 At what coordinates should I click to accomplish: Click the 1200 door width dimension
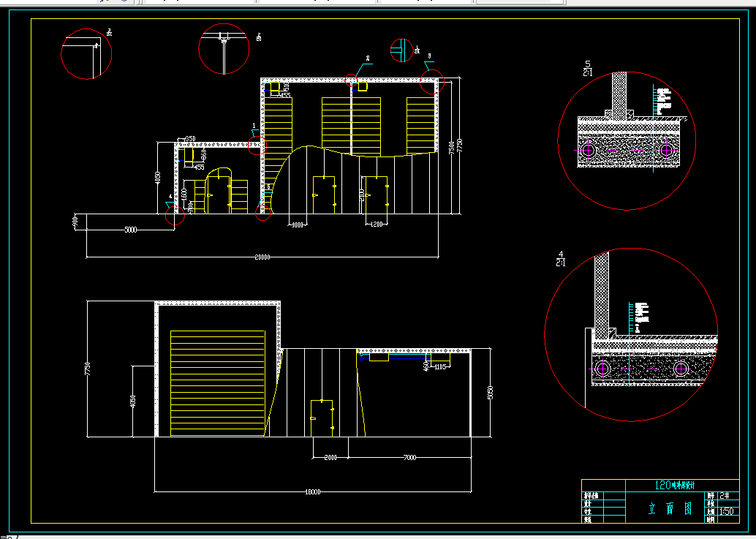point(376,223)
